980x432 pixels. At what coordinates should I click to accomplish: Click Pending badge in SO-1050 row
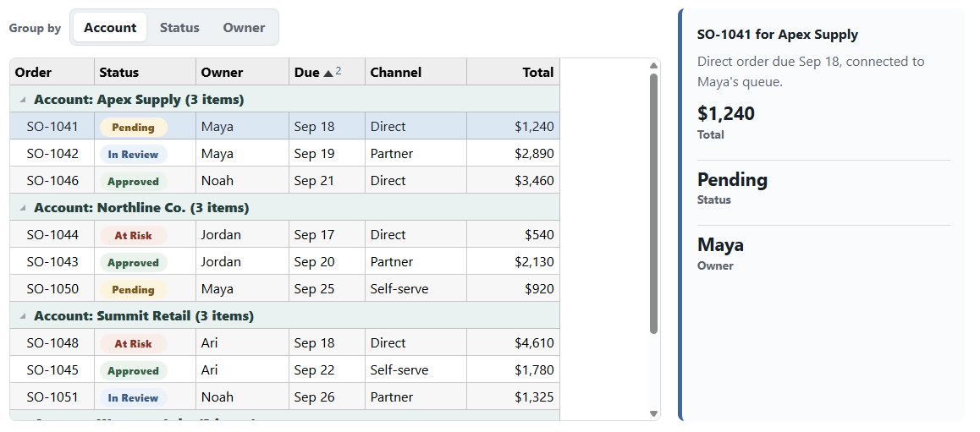click(x=133, y=290)
